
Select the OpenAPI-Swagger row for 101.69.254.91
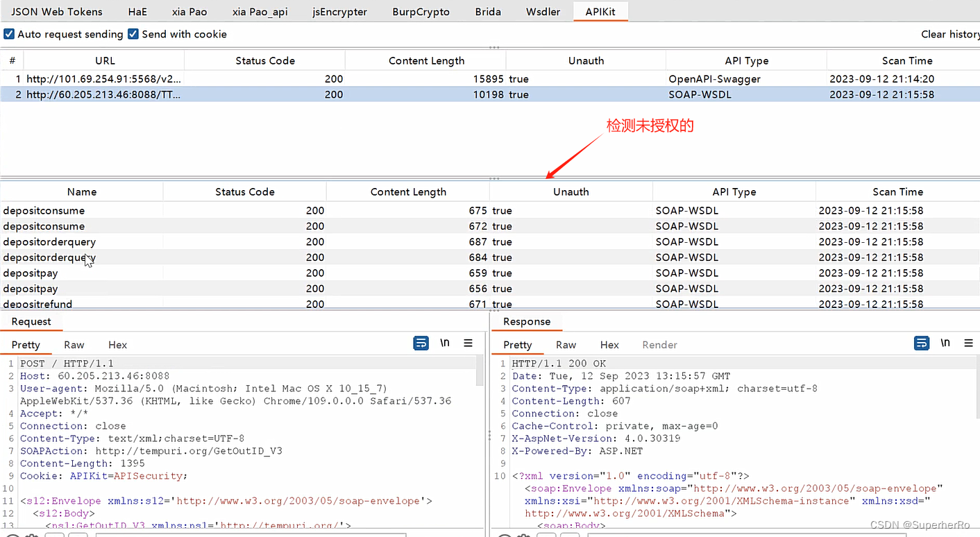coord(490,79)
